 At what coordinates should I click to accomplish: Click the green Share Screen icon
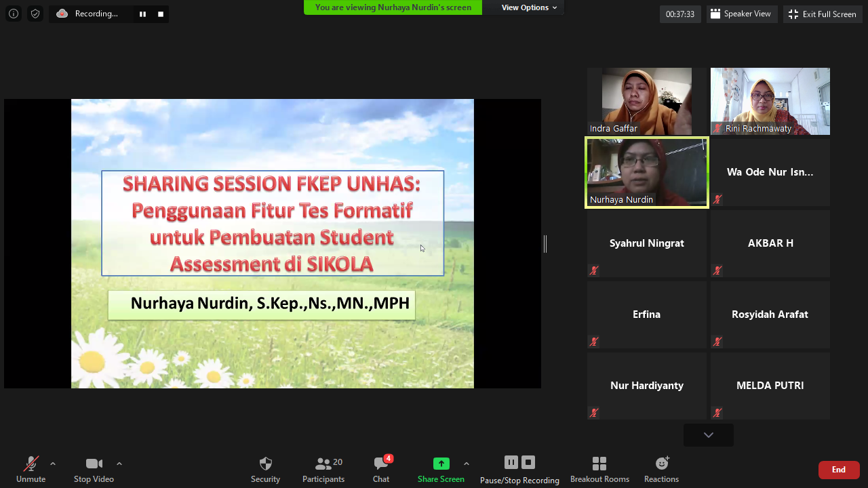tap(441, 464)
